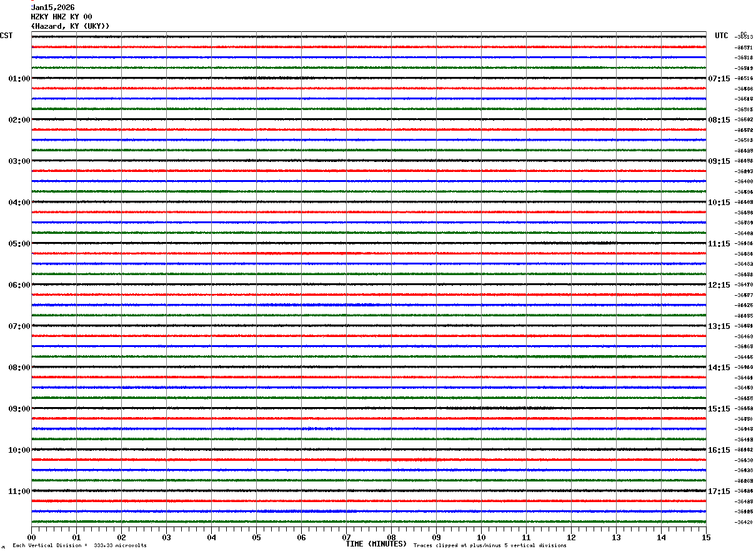Click the "15" minute axis tick label
The width and height of the screenshot is (756, 554).
(x=706, y=537)
